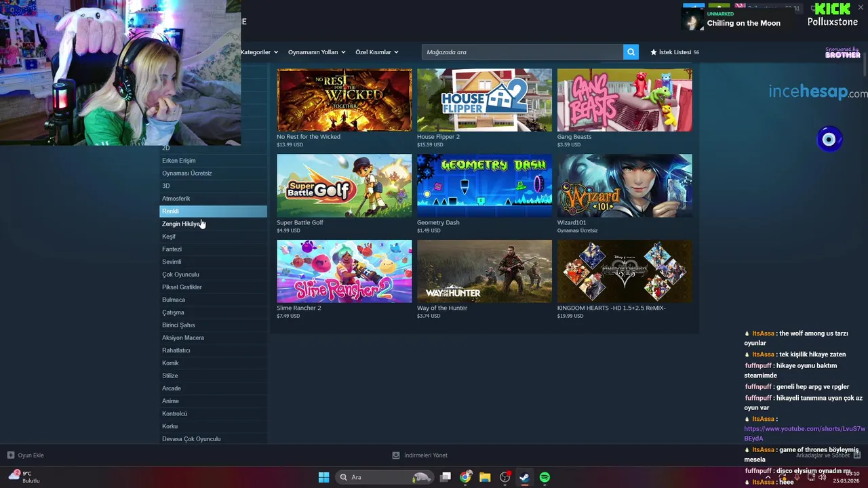The width and height of the screenshot is (868, 488).
Task: Select the Anime tag
Action: pos(213,401)
